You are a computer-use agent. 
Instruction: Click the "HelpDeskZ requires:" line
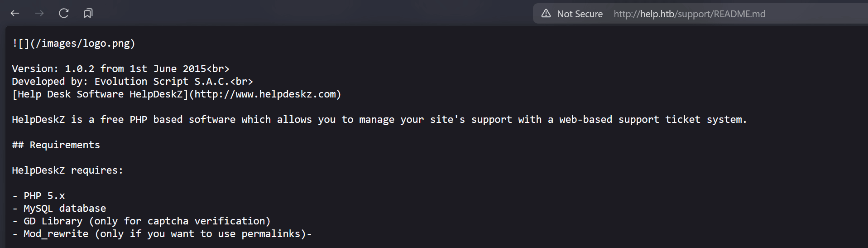coord(67,170)
